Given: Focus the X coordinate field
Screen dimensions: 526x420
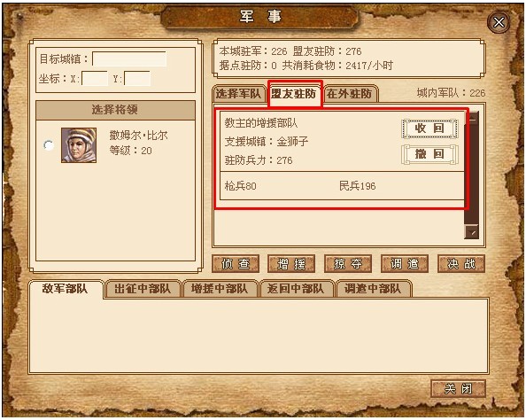Looking at the screenshot, I should [x=95, y=79].
